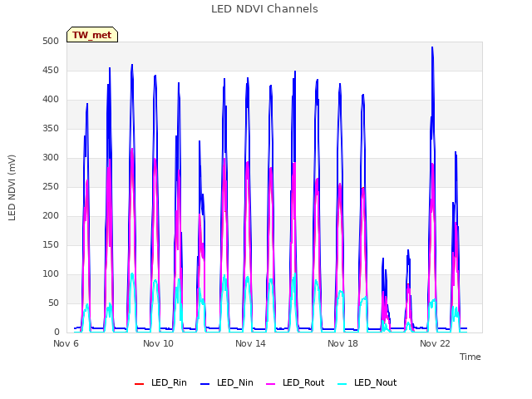Click the 300 y-axis tick label
The image size is (532, 399).
point(51,158)
